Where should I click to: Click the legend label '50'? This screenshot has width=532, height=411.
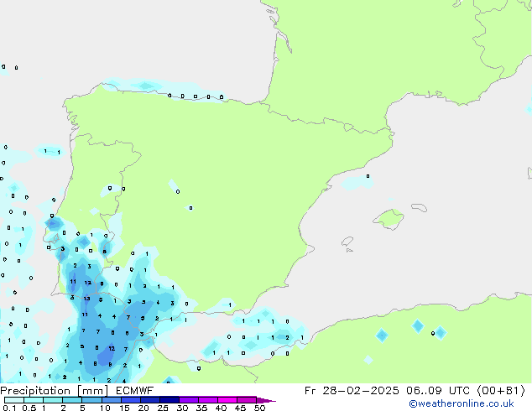coord(259,408)
